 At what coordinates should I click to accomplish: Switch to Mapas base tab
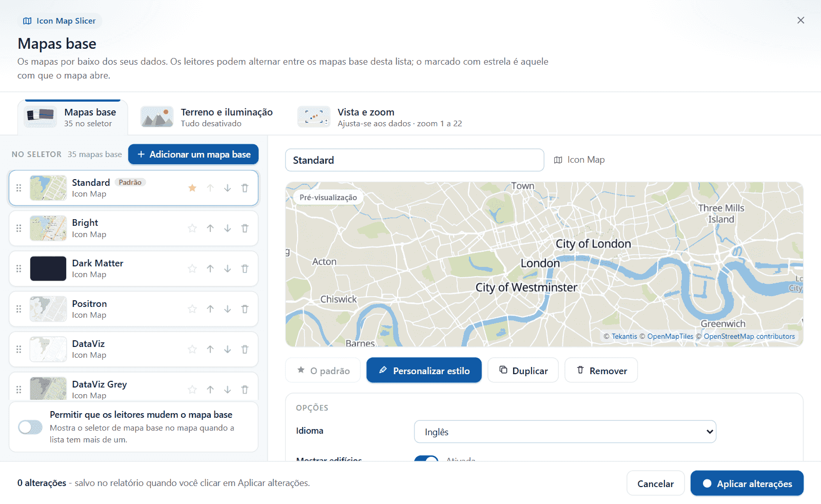click(73, 118)
